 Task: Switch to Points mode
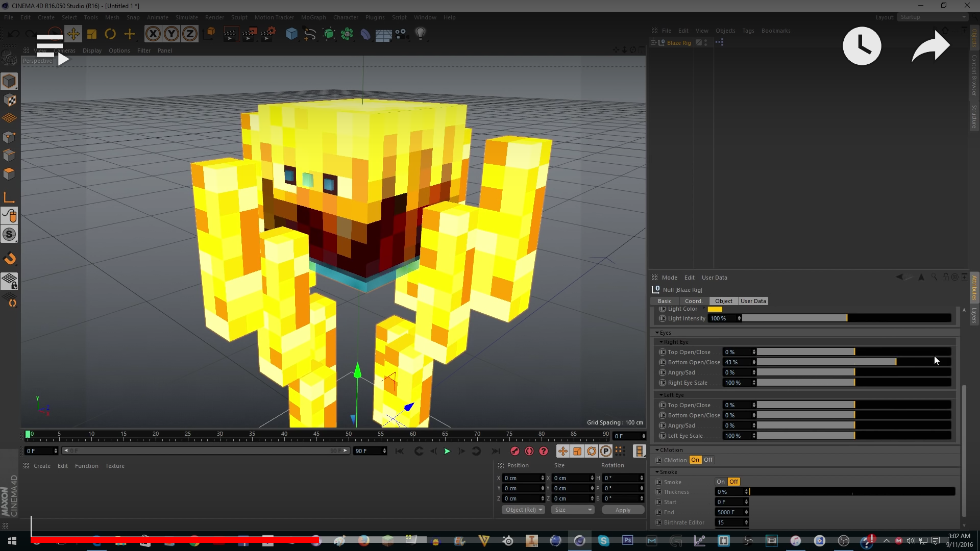tap(9, 137)
